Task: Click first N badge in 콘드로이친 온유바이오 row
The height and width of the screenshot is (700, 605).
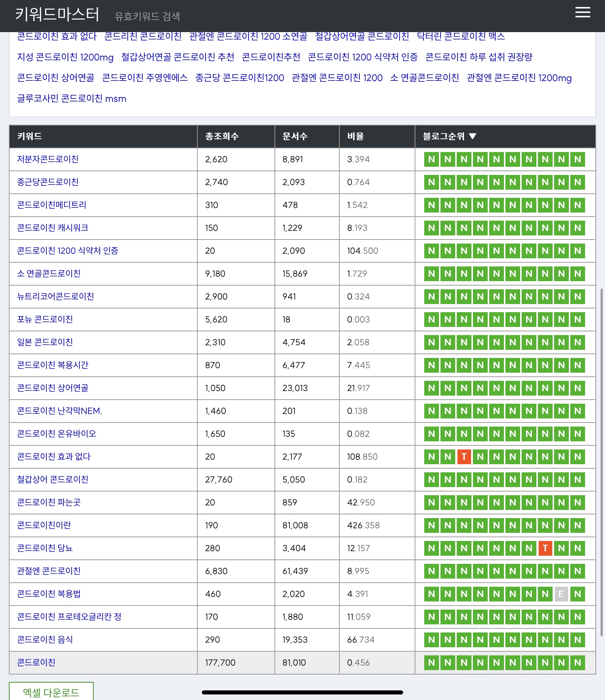Action: click(432, 434)
